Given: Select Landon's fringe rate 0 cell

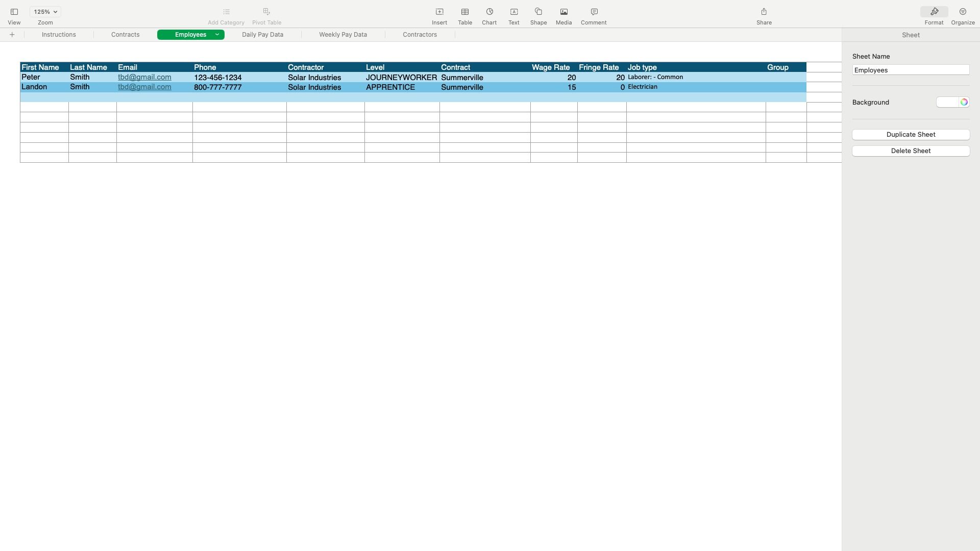Looking at the screenshot, I should (x=602, y=87).
